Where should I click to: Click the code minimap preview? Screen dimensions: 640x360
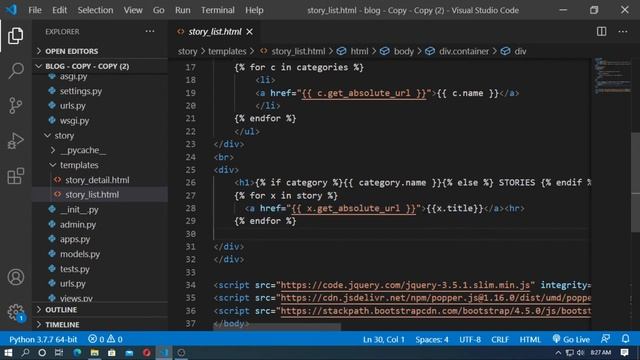tap(612, 76)
